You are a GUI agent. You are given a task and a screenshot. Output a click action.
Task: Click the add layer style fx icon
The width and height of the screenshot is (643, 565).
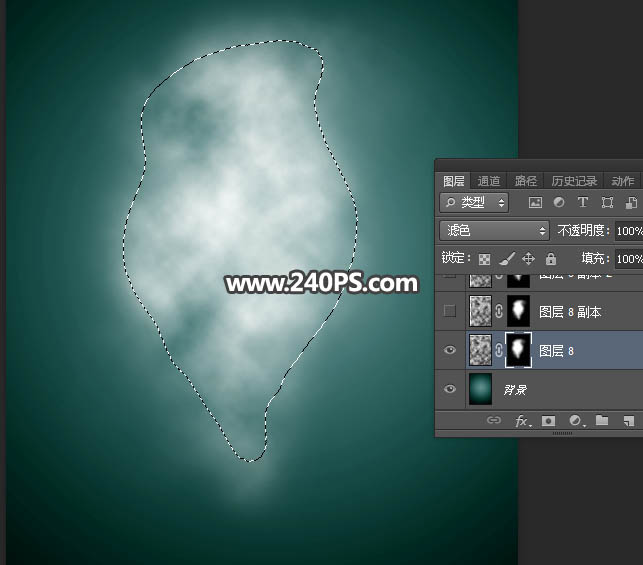point(521,421)
